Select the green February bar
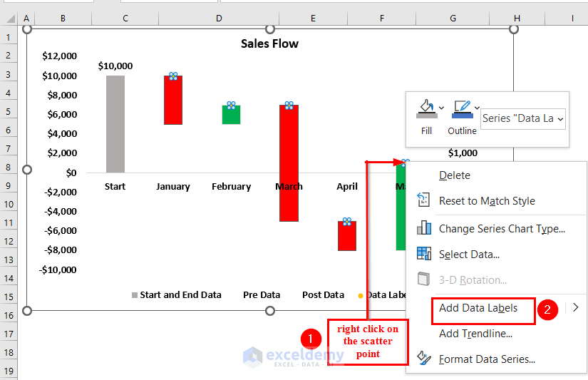Image resolution: width=588 pixels, height=380 pixels. click(x=231, y=115)
